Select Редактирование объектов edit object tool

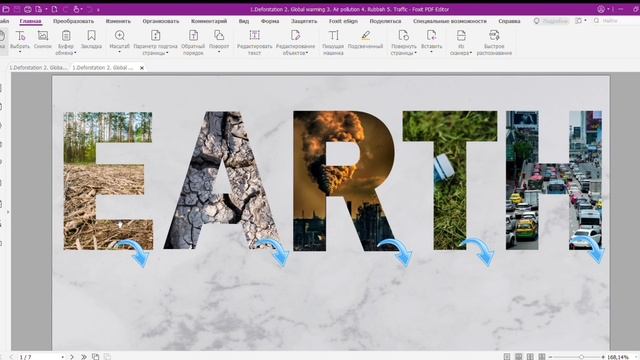coord(295,36)
